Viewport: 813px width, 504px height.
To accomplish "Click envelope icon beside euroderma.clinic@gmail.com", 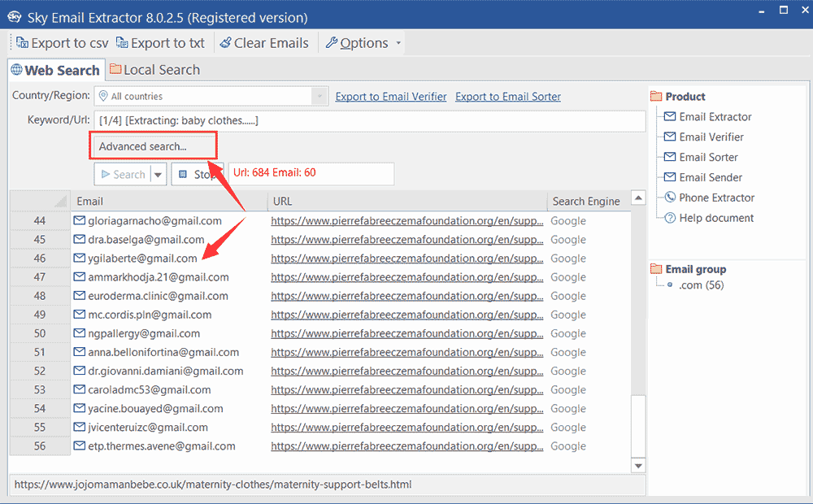I will pos(80,296).
